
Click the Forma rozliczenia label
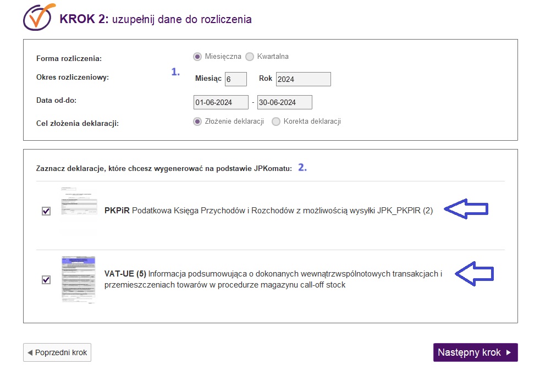pyautogui.click(x=69, y=59)
